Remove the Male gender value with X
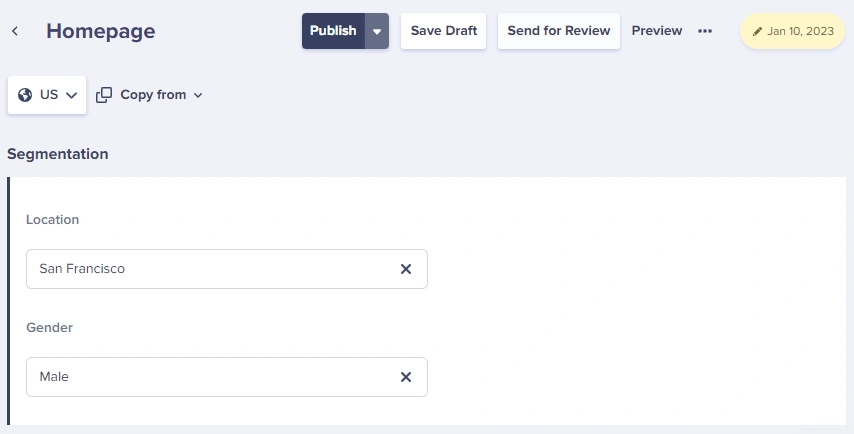854x434 pixels. click(x=406, y=377)
